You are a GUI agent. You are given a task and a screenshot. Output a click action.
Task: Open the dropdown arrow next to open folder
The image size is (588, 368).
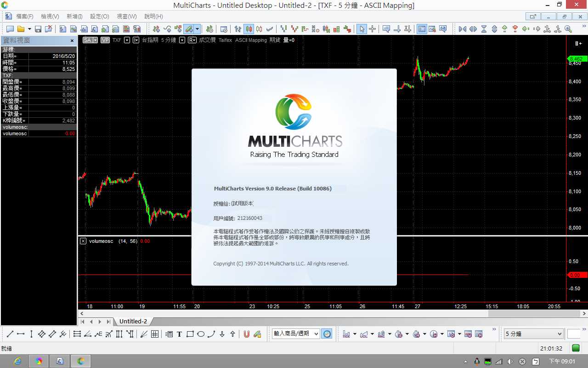pos(29,29)
